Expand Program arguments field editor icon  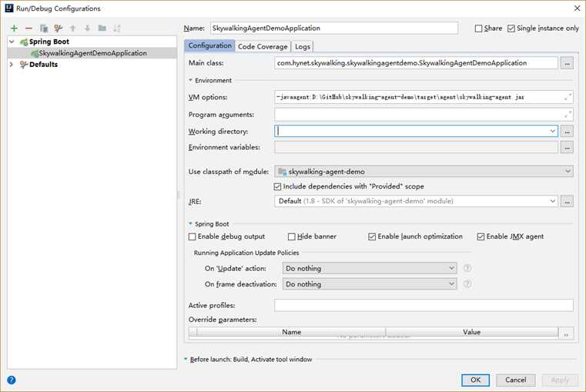[x=568, y=114]
